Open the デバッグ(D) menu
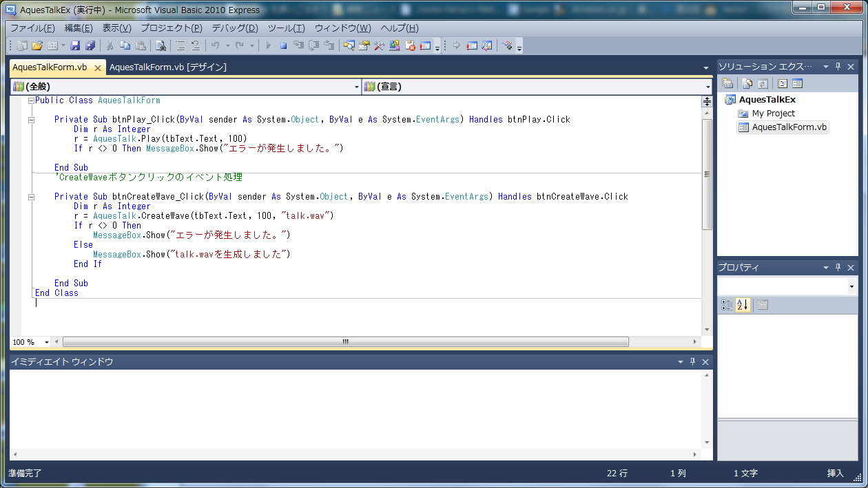 (234, 28)
